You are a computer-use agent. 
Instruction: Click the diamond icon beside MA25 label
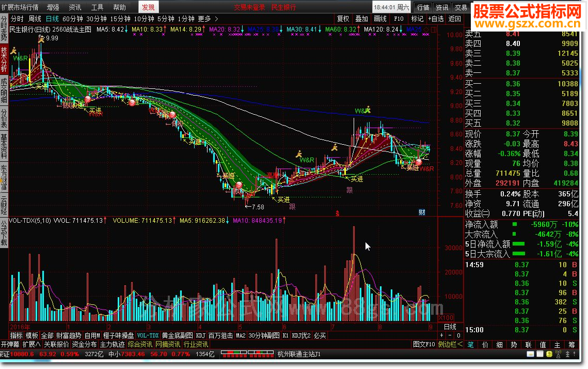click(x=426, y=29)
